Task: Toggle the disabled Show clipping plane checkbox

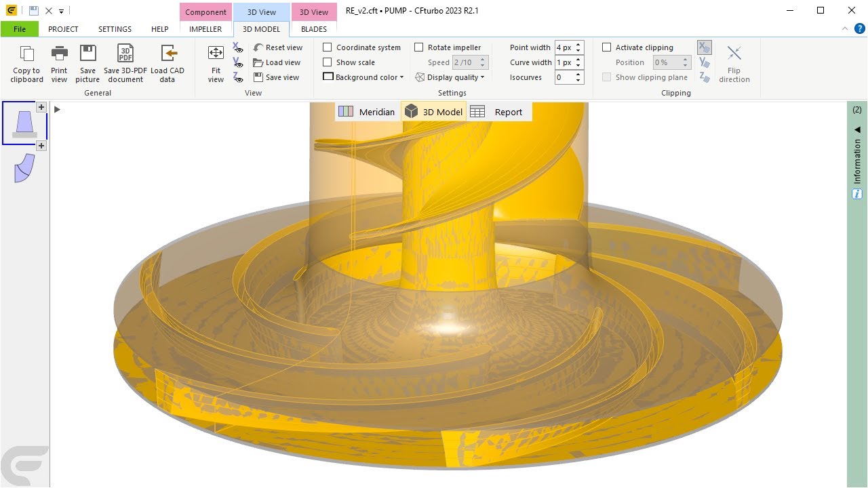Action: pyautogui.click(x=607, y=77)
